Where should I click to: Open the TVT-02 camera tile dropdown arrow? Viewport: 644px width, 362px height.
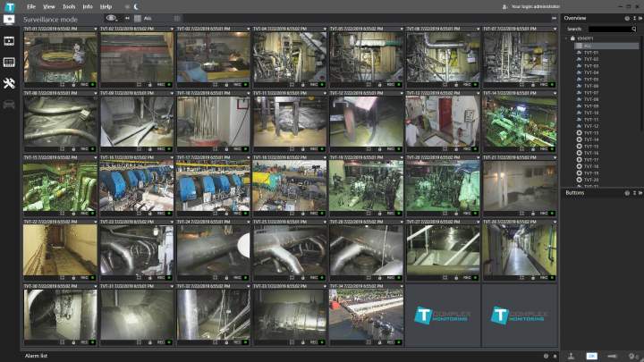(x=172, y=29)
